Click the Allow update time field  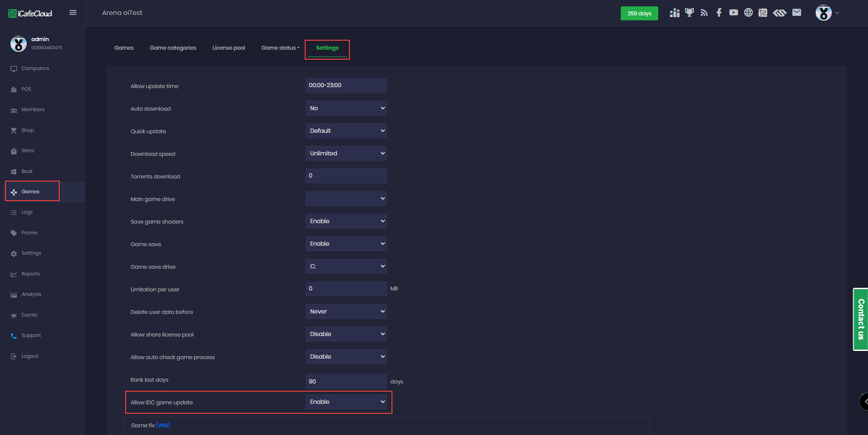(x=346, y=85)
